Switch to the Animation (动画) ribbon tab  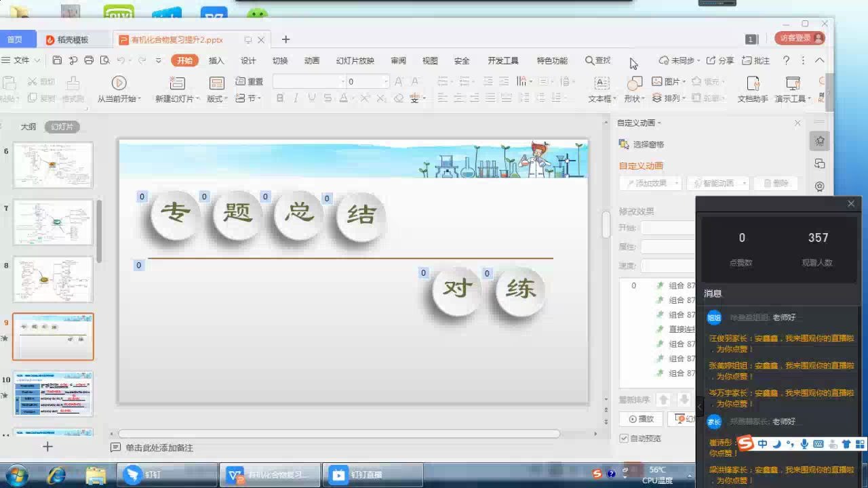[312, 60]
